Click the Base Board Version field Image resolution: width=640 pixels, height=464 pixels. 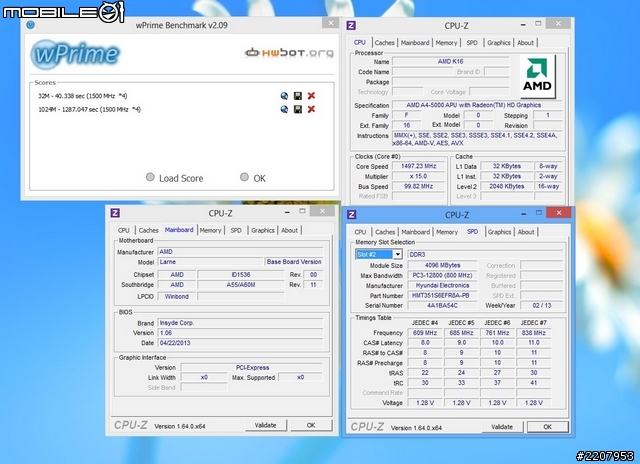(x=294, y=262)
